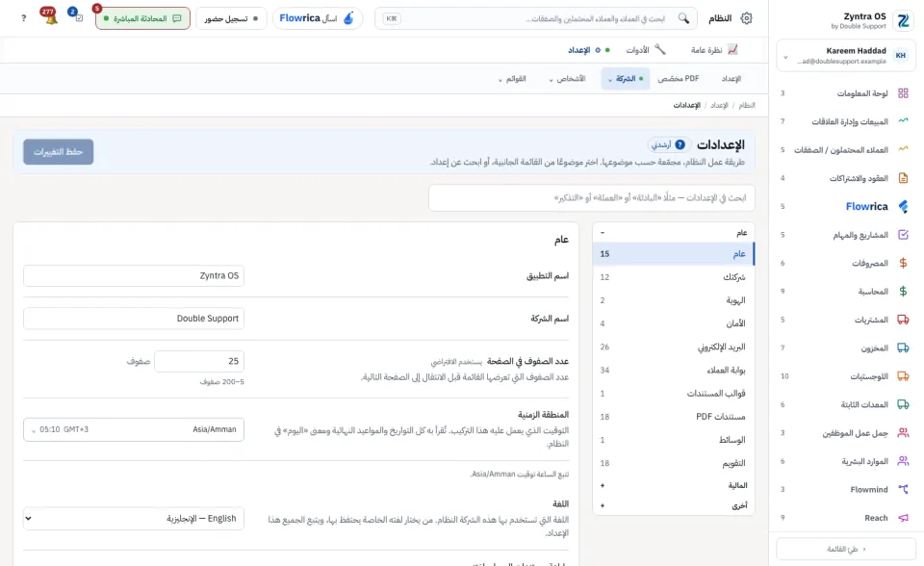Click the حفظ التغييرات save button
The height and width of the screenshot is (566, 924).
[59, 151]
